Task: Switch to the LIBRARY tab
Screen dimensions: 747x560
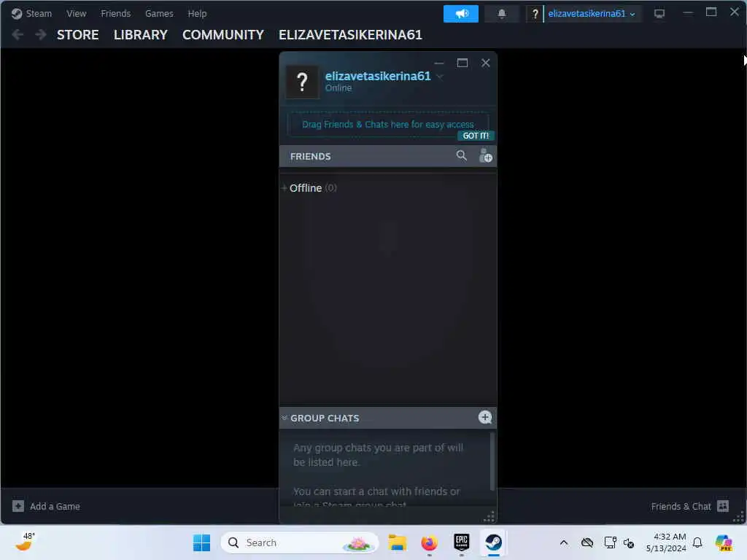Action: click(141, 35)
